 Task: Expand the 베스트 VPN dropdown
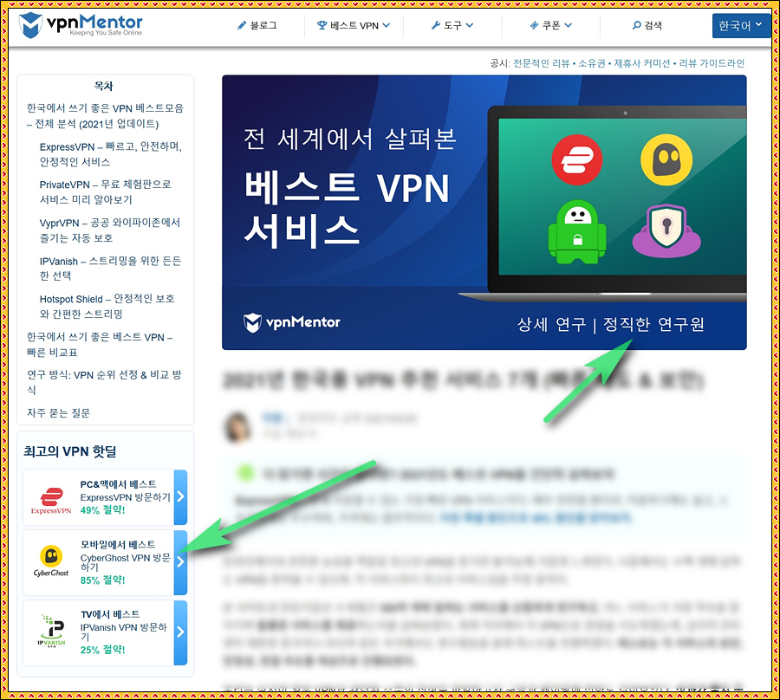click(x=354, y=25)
